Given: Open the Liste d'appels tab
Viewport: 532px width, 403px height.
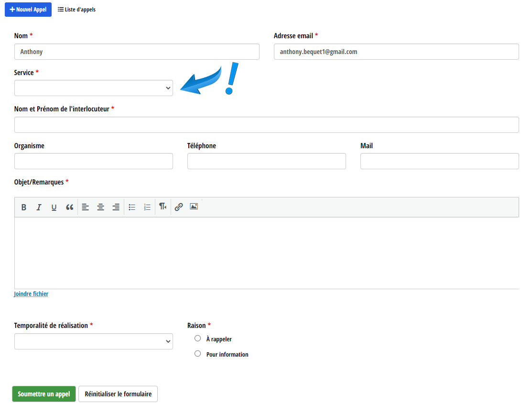Looking at the screenshot, I should point(77,10).
